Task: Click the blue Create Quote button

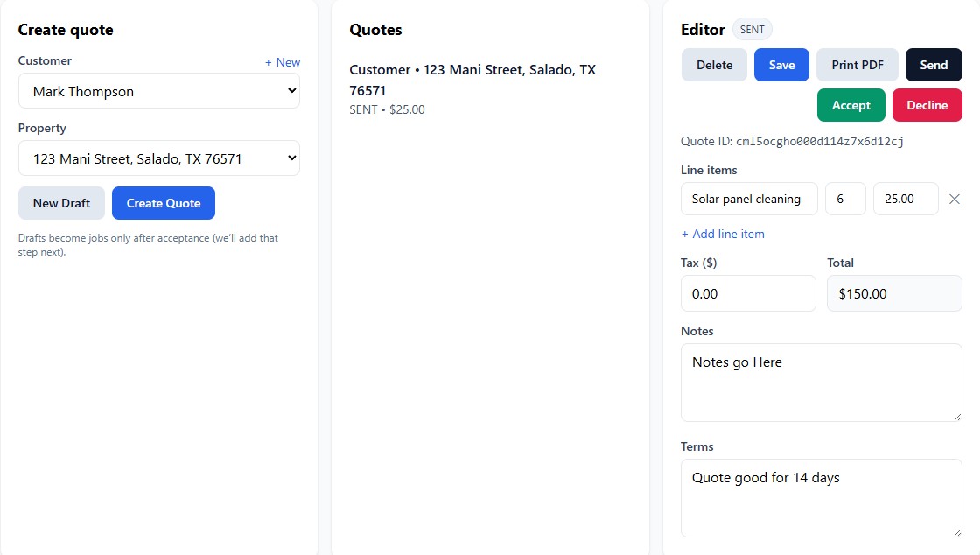Action: click(x=163, y=203)
